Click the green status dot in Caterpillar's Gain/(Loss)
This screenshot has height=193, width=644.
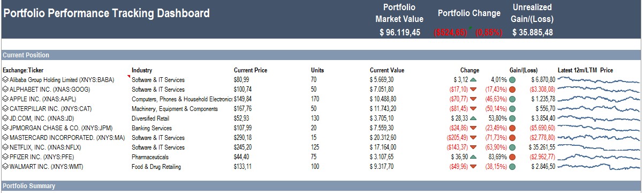click(x=512, y=109)
